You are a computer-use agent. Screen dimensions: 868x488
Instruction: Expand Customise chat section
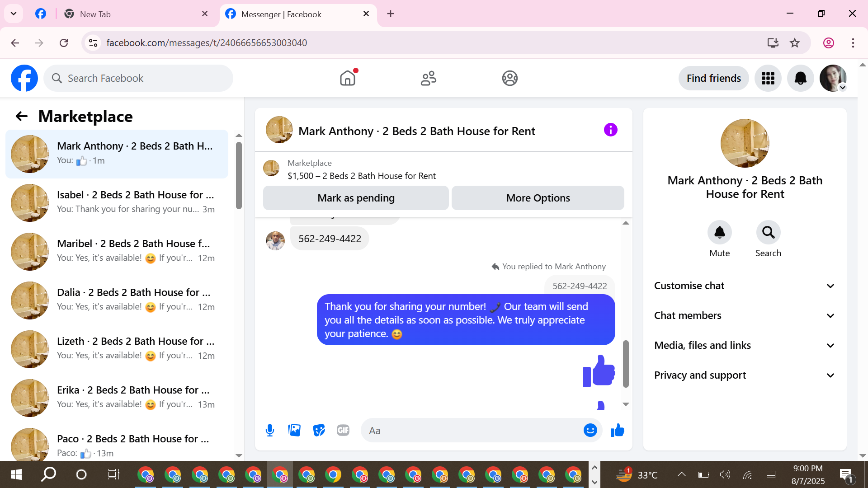pos(745,286)
